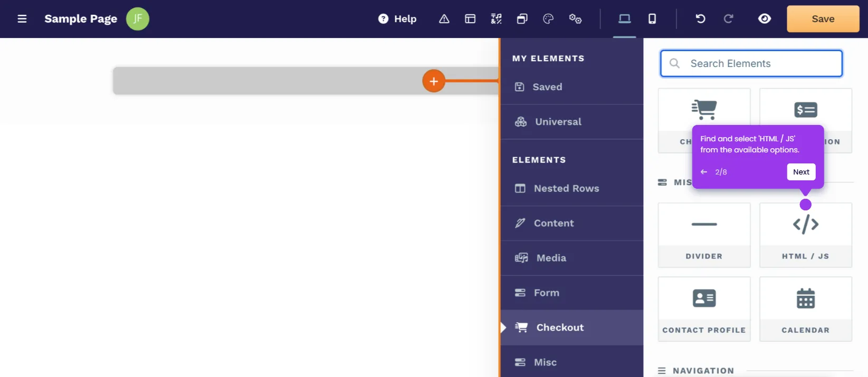Select Checkout elements category

572,327
